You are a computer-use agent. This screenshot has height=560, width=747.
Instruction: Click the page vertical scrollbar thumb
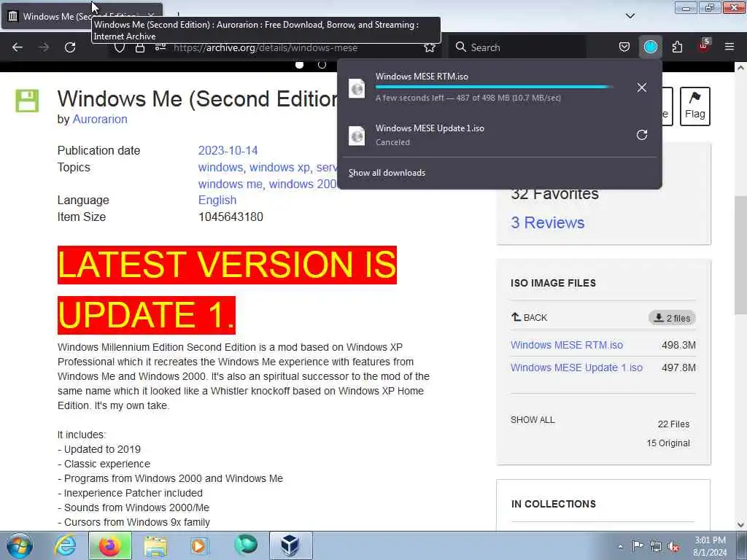click(740, 254)
